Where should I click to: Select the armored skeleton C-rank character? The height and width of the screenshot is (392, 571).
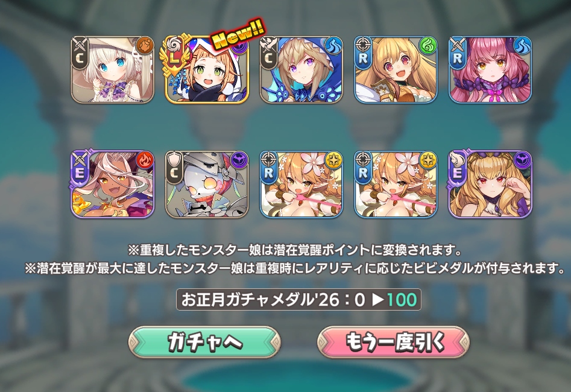coord(207,185)
